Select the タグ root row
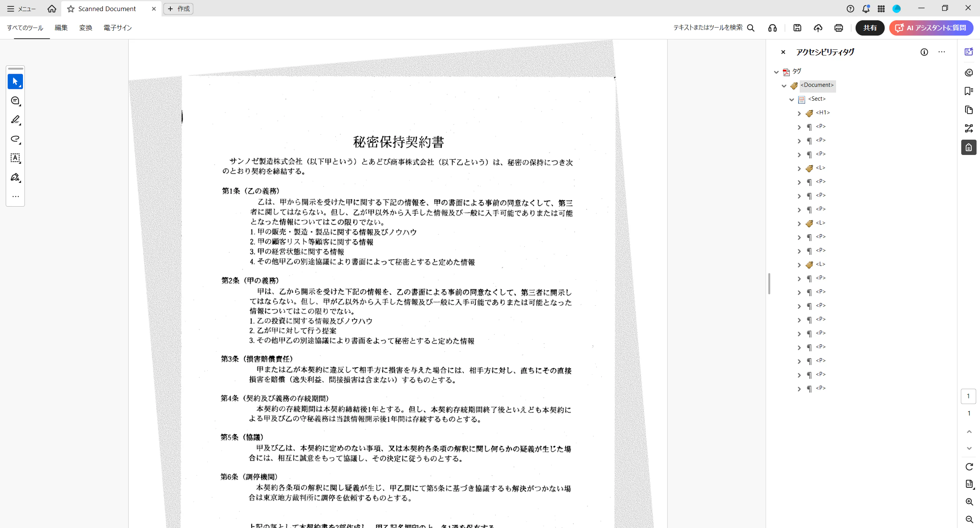 tap(797, 72)
